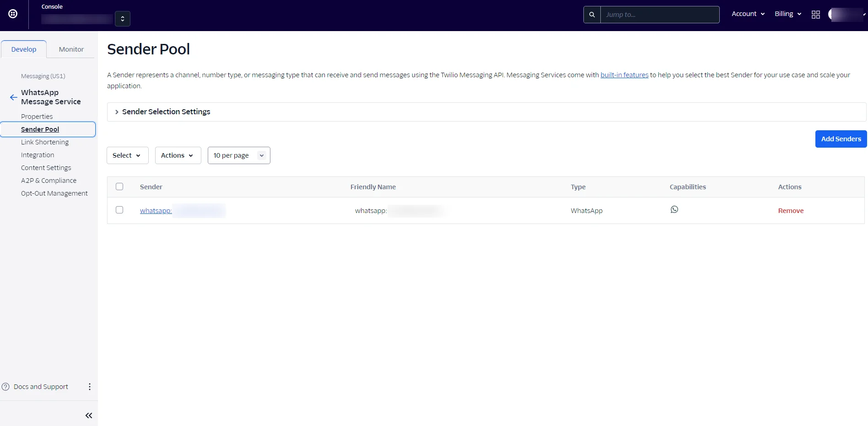Go back using the left arrow icon
This screenshot has width=868, height=426.
(13, 97)
